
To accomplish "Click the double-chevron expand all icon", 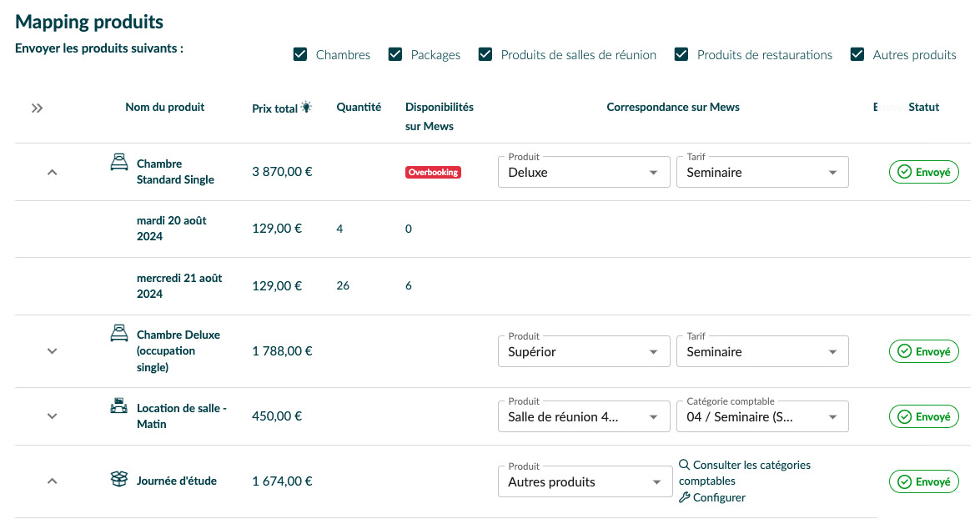I will tap(37, 108).
